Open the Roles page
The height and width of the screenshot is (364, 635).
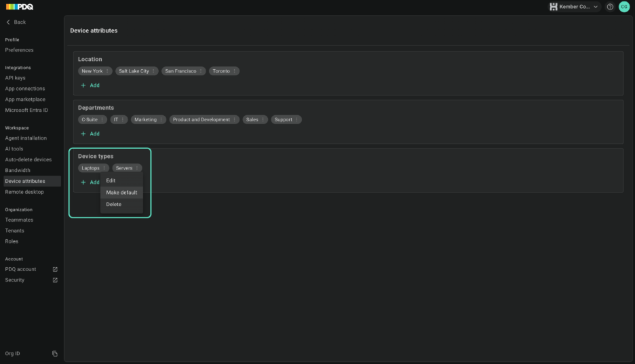[12, 241]
